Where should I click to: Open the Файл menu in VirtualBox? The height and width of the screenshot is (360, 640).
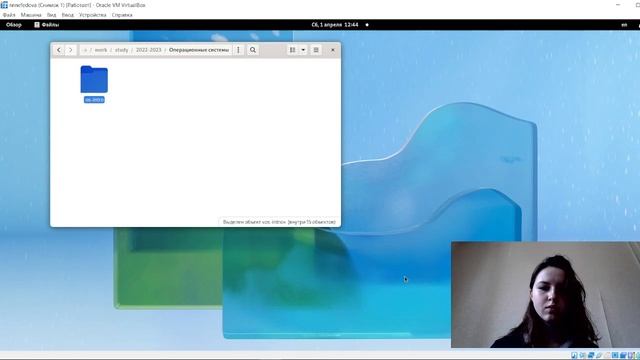(x=9, y=15)
